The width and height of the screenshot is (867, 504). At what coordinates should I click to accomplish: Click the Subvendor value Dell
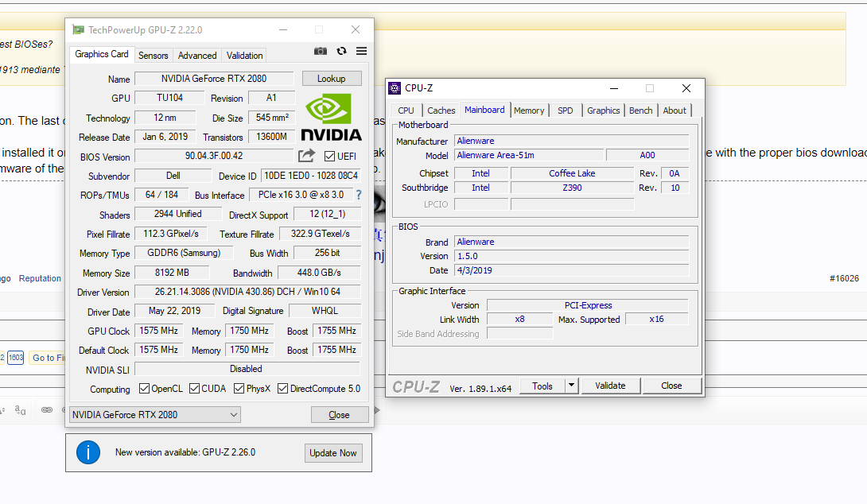coord(173,176)
